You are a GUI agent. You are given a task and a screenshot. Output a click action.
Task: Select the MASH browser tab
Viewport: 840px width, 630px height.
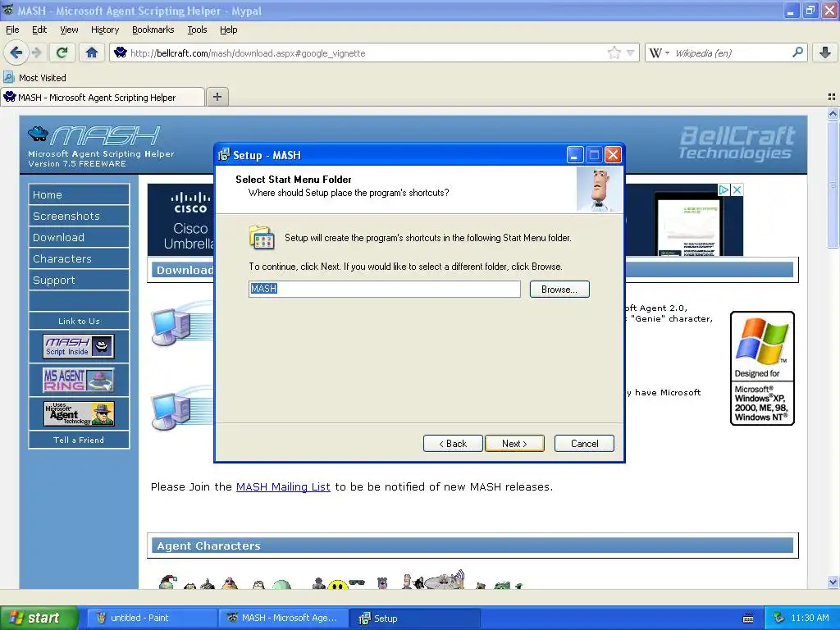(x=103, y=97)
